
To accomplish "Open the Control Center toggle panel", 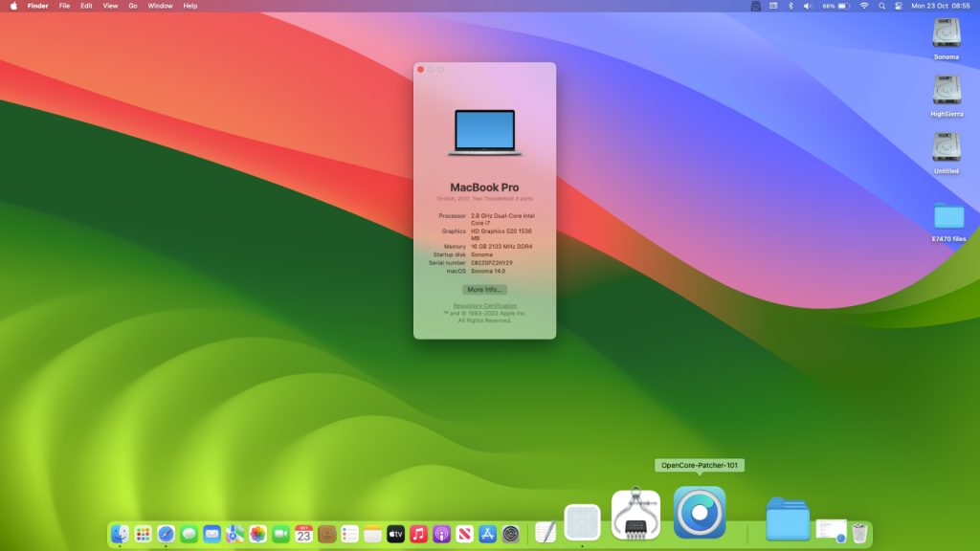I will [x=898, y=6].
